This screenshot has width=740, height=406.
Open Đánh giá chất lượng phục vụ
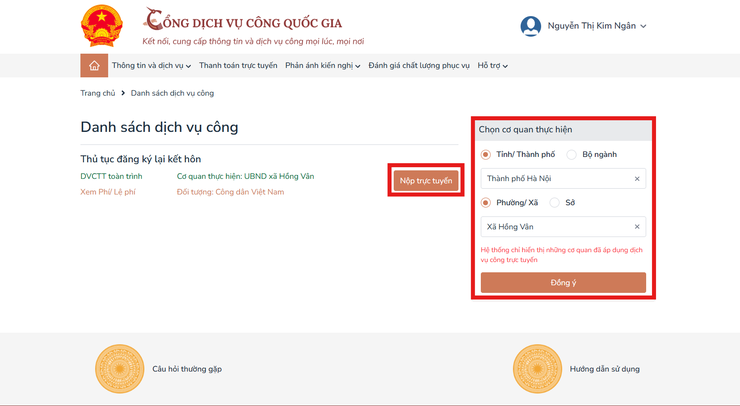(x=419, y=66)
